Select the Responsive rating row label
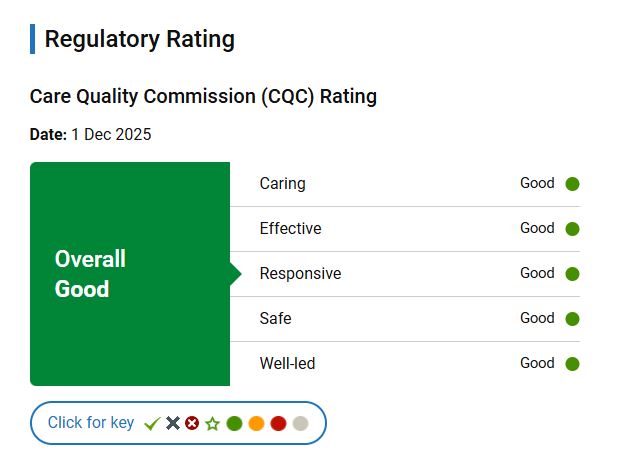The image size is (632, 470). point(300,274)
